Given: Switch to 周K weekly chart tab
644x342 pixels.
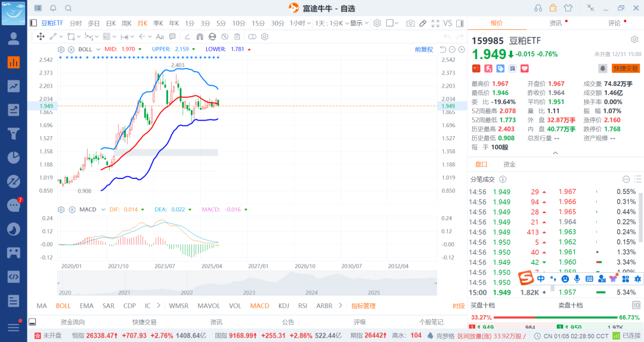Looking at the screenshot, I should coord(126,23).
